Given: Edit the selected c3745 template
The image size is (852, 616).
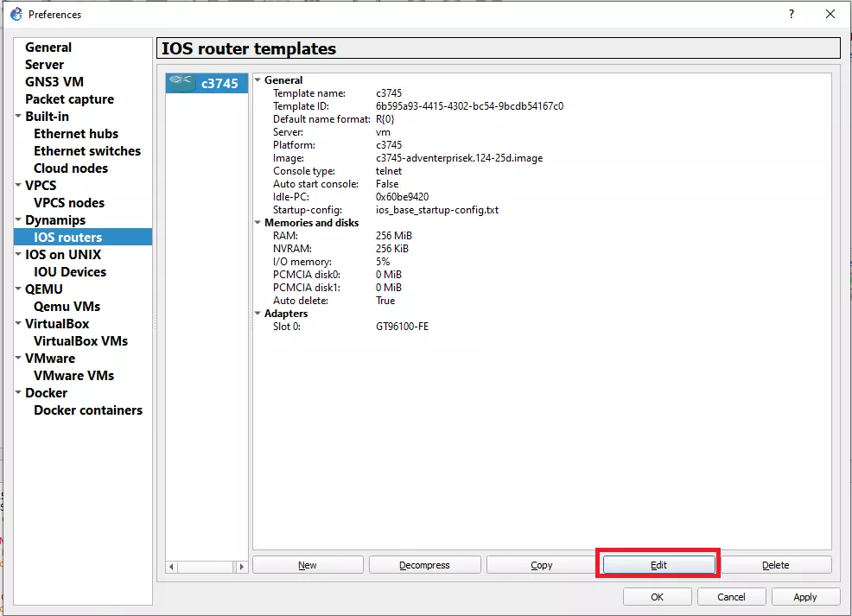Looking at the screenshot, I should point(658,565).
